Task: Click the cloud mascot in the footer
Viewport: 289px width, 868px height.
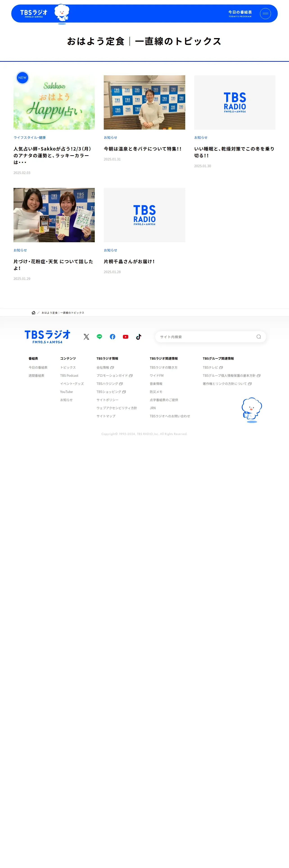Action: tap(252, 410)
